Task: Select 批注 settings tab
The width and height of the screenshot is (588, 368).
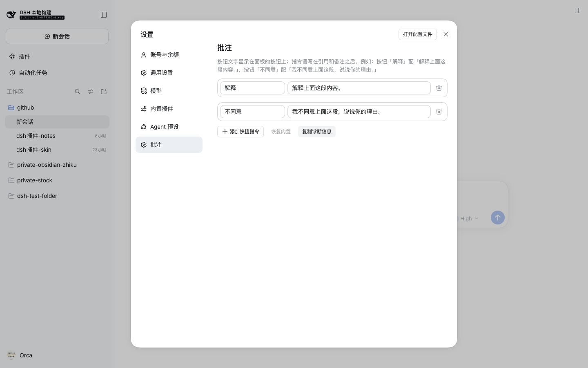Action: point(169,145)
